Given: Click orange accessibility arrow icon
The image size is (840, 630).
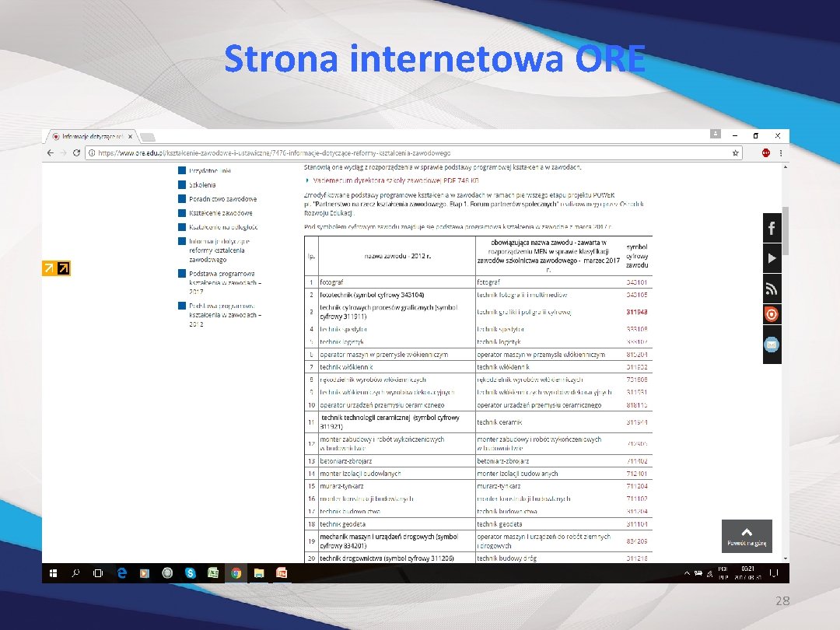Looking at the screenshot, I should [49, 268].
